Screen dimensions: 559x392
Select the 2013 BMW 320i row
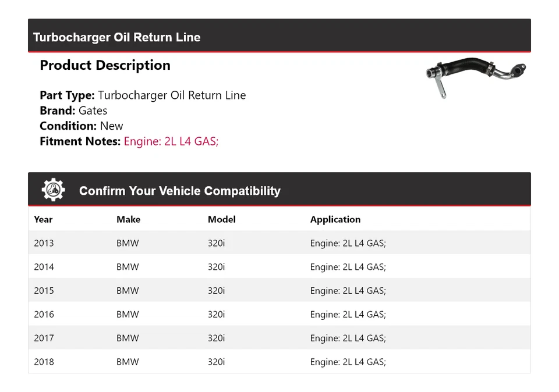click(x=279, y=243)
